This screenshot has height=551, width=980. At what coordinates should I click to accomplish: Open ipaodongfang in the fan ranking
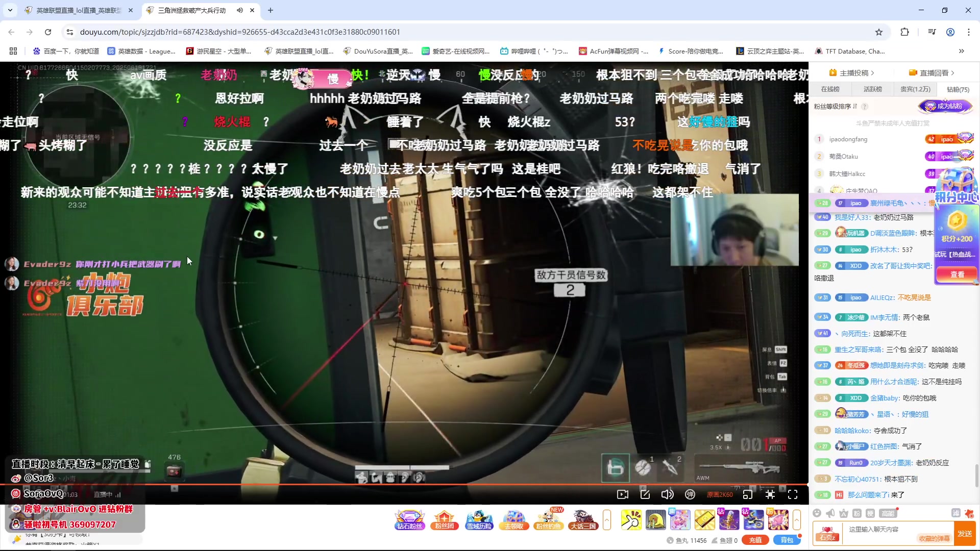coord(848,139)
